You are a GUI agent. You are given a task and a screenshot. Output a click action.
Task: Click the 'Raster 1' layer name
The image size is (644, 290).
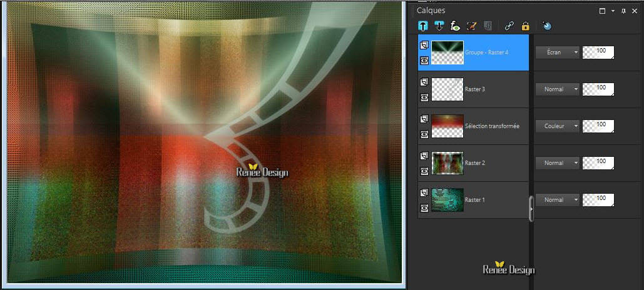[x=475, y=200]
